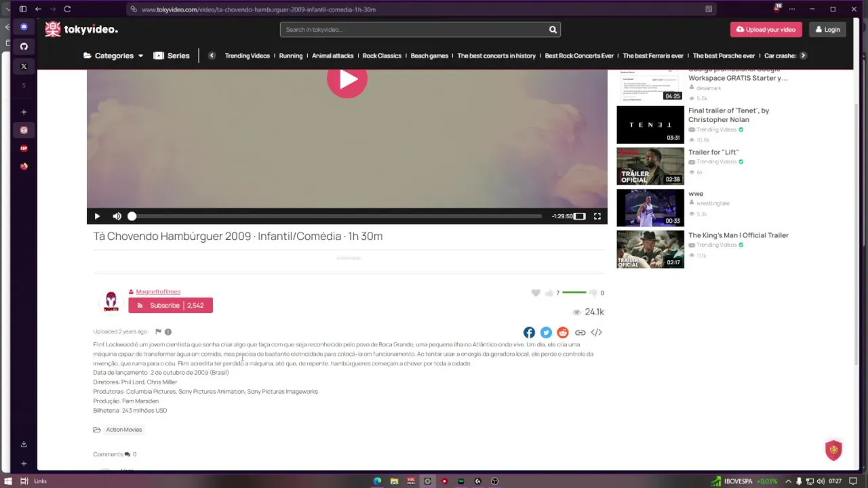Screen dimensions: 868x488
Task: Open the Running topic
Action: 291,56
